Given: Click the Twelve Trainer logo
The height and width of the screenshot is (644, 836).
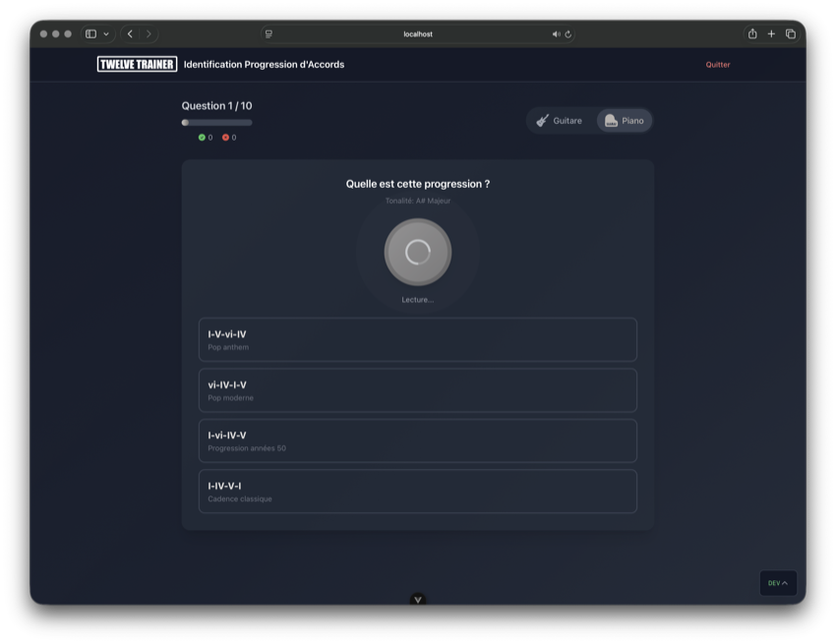Looking at the screenshot, I should (x=137, y=65).
